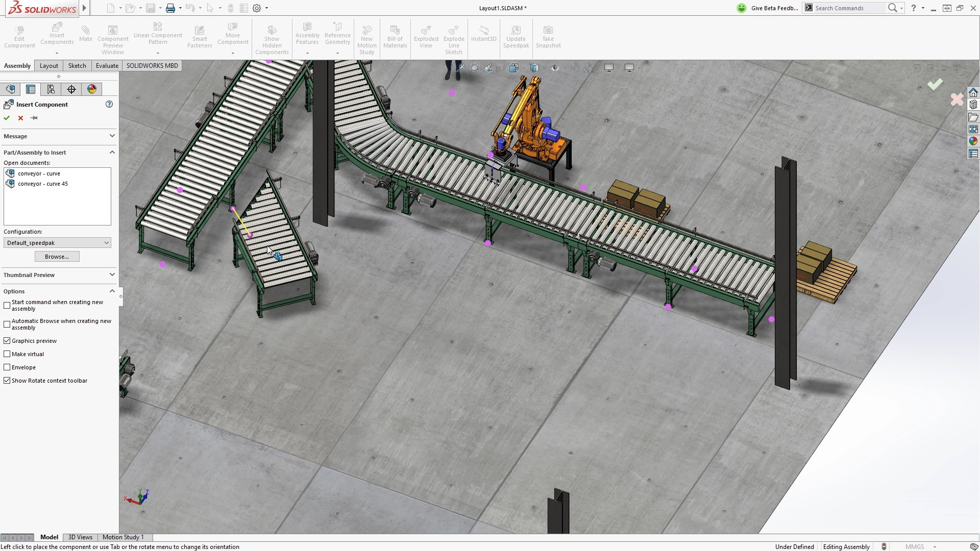The height and width of the screenshot is (551, 980).
Task: Open the Configuration Default_speedpak dropdown
Action: coord(57,243)
